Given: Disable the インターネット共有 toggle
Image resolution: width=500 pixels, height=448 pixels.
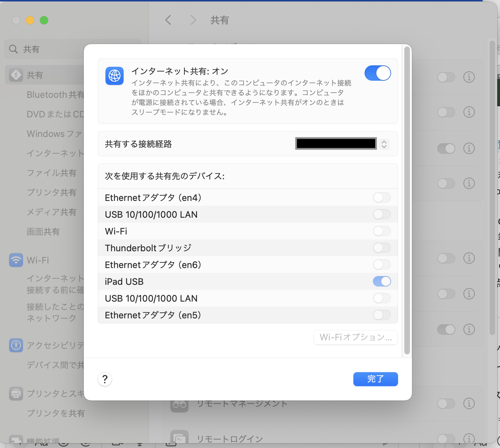Looking at the screenshot, I should click(377, 73).
